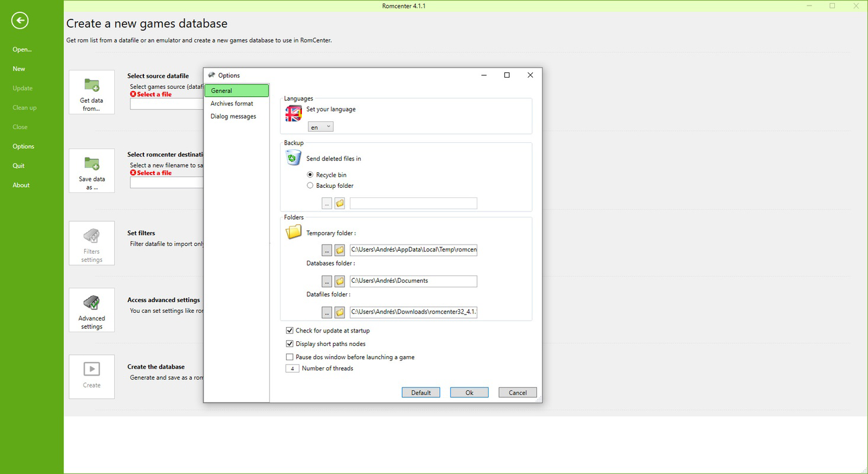
Task: Click the Temporary folder path field
Action: point(413,250)
